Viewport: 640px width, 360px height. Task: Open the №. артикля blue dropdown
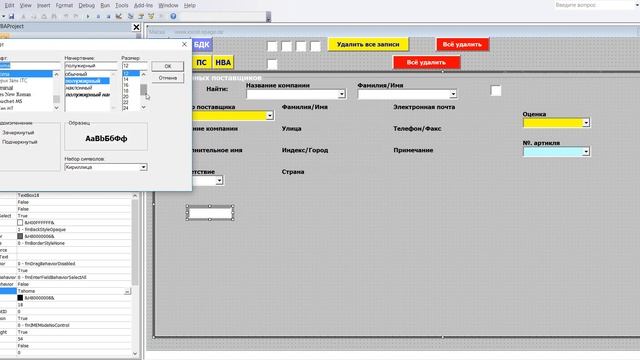pyautogui.click(x=586, y=152)
